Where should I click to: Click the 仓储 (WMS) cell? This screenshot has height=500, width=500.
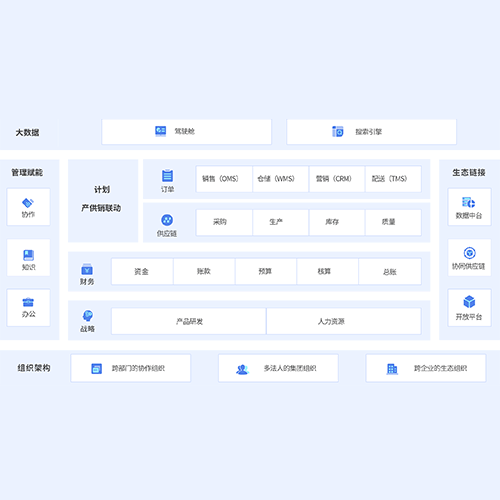click(280, 179)
